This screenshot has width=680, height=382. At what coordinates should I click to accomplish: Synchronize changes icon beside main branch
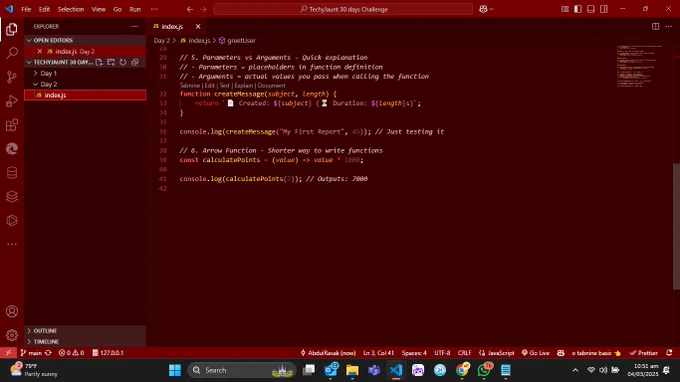(x=48, y=353)
